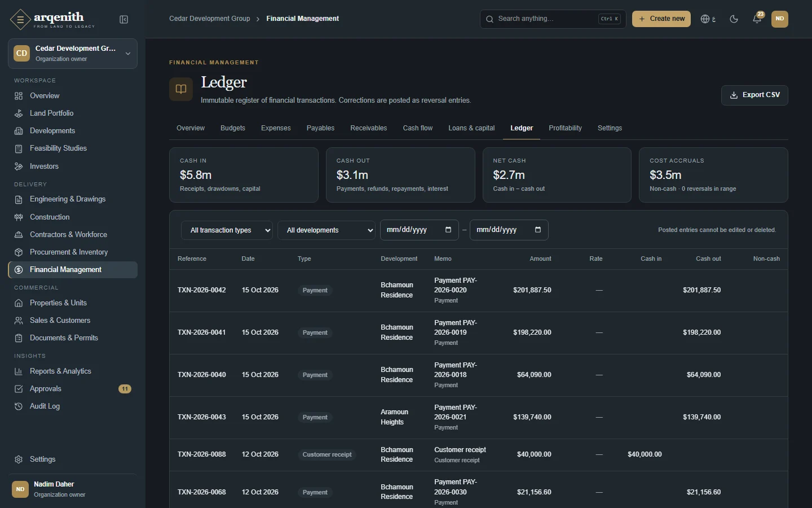Image resolution: width=812 pixels, height=508 pixels.
Task: Open Engineering & Drawings icon
Action: (19, 199)
